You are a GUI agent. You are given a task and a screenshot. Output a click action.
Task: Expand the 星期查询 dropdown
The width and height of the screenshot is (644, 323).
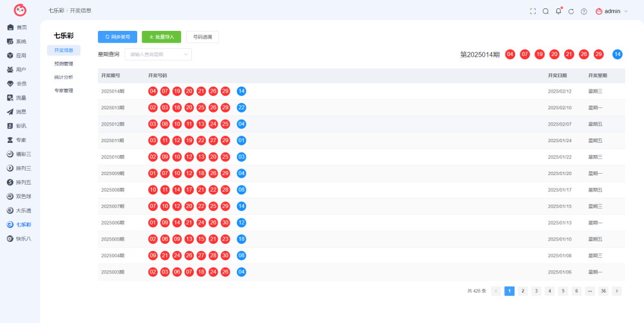point(158,54)
